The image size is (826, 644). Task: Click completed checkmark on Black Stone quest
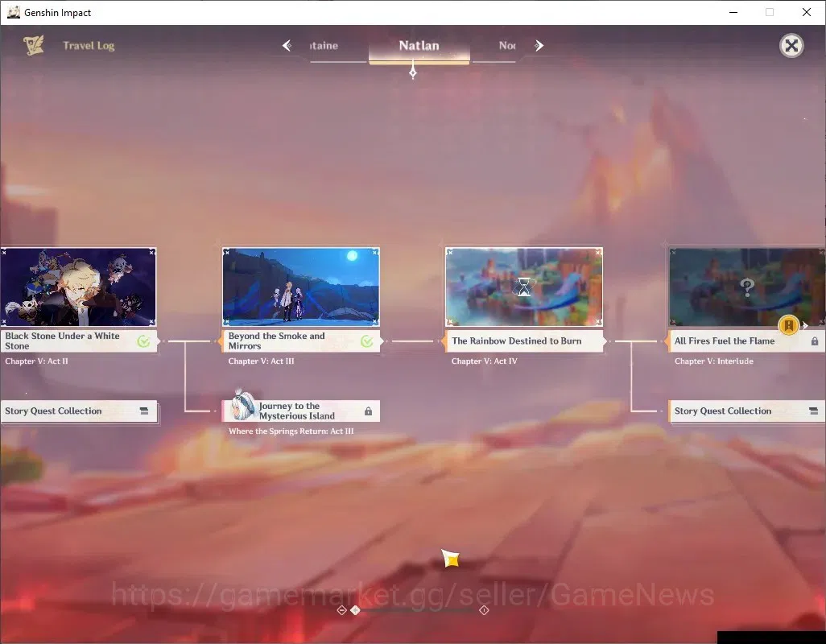tap(143, 341)
